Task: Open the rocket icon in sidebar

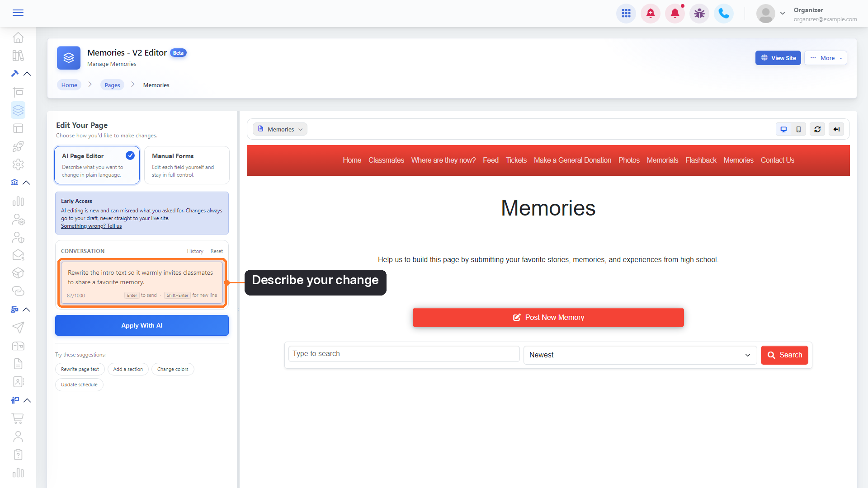Action: 18,146
